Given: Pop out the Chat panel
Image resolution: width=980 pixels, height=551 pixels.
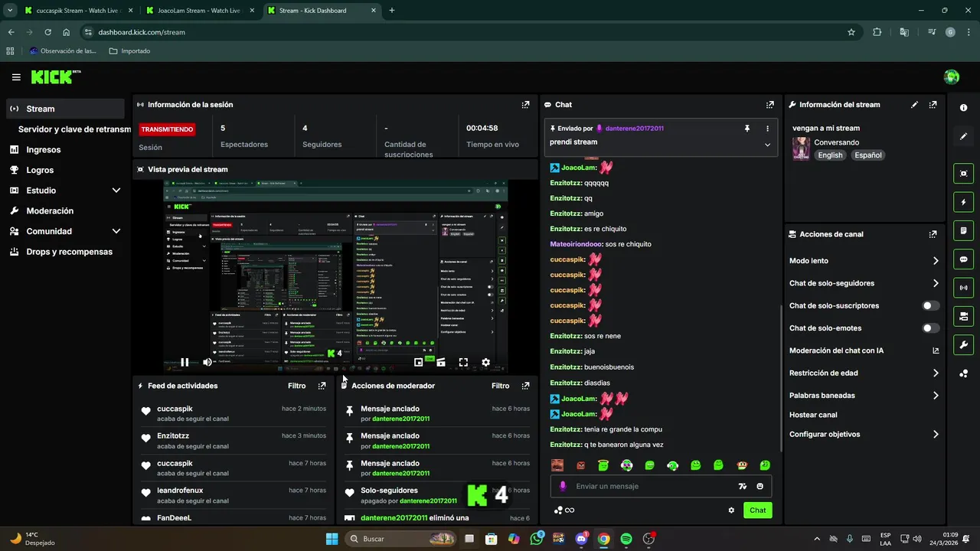Looking at the screenshot, I should [769, 104].
